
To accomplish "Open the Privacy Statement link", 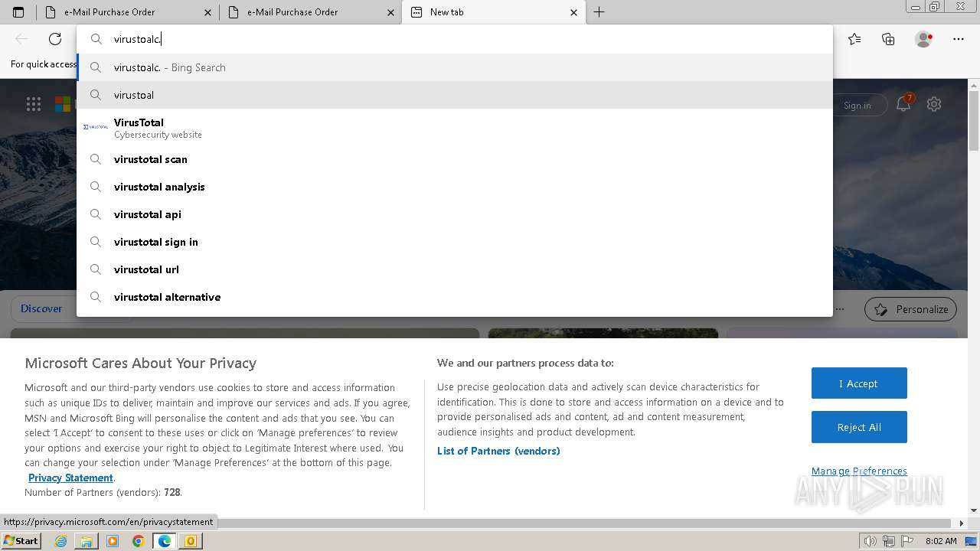I will (x=70, y=478).
